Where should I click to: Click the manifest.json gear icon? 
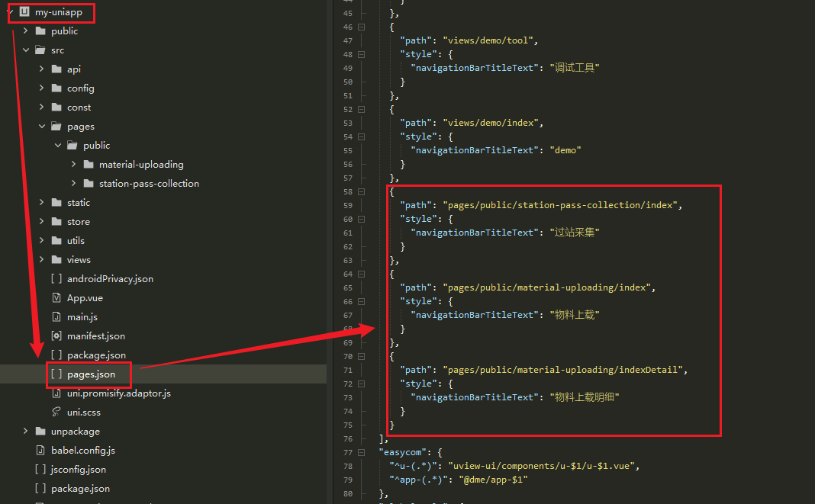click(x=56, y=336)
